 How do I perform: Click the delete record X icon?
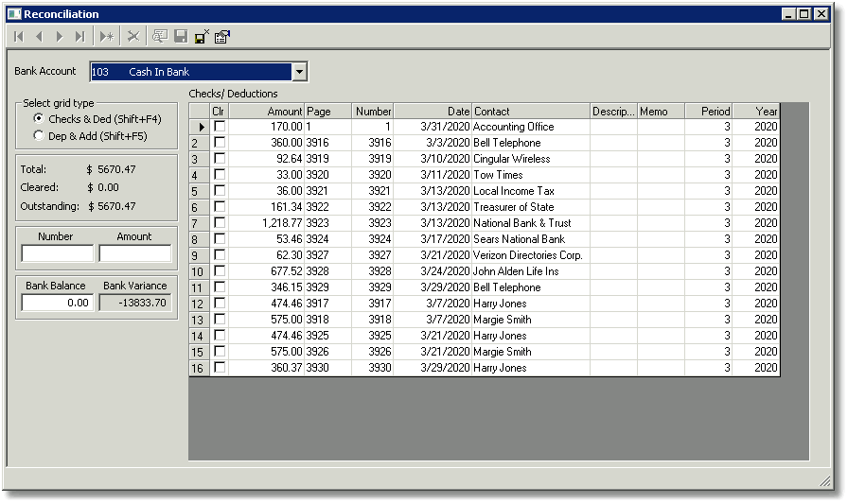coord(133,37)
